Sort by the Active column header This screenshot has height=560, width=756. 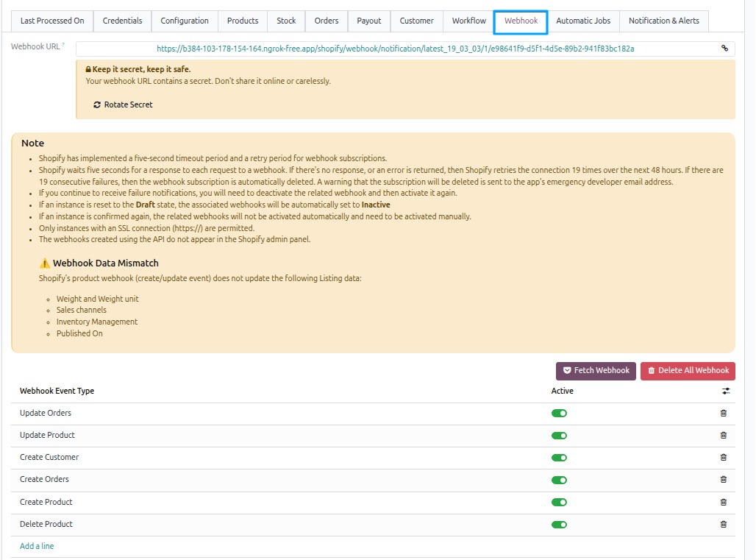pos(562,391)
